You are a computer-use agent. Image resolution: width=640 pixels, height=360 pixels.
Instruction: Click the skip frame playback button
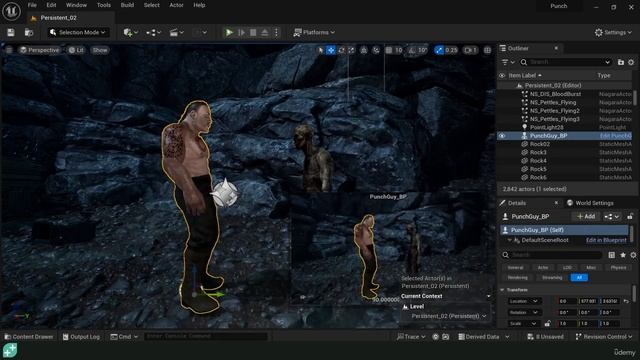(x=241, y=32)
